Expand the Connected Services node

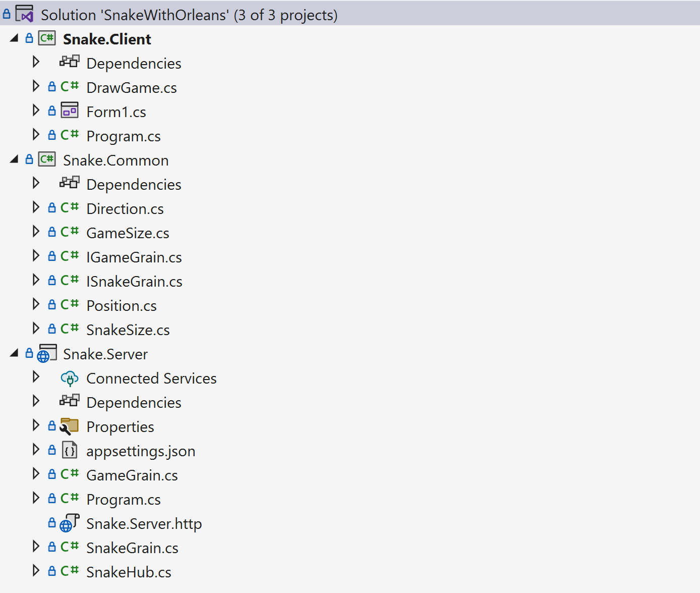pyautogui.click(x=36, y=376)
